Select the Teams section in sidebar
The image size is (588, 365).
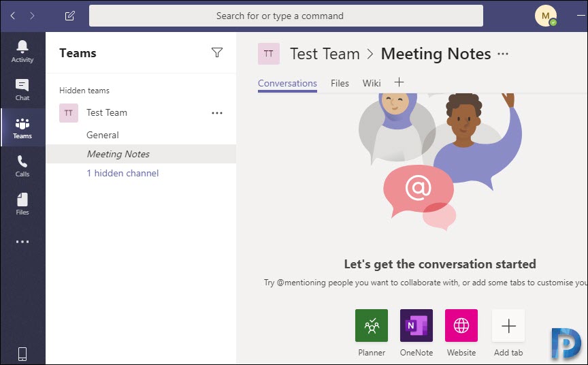pyautogui.click(x=22, y=128)
